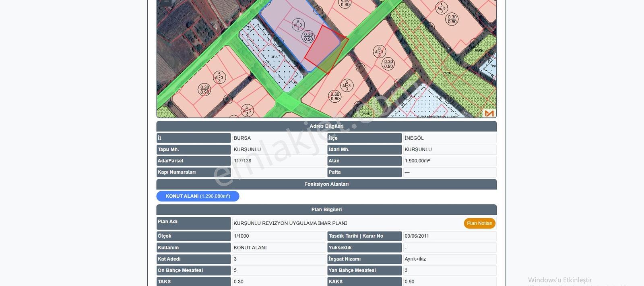Screen dimensions: 644x286
Task: Click the green road intersection on map
Action: tap(288, 101)
